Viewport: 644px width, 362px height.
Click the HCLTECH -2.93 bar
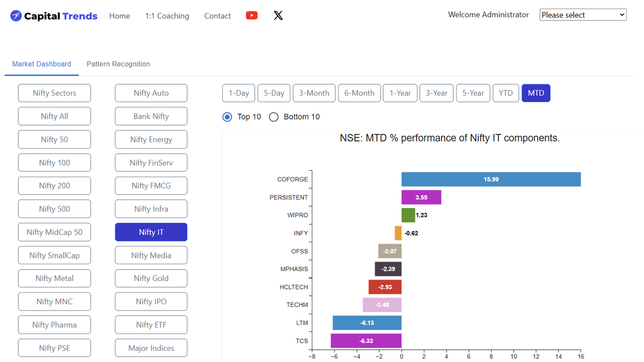385,287
